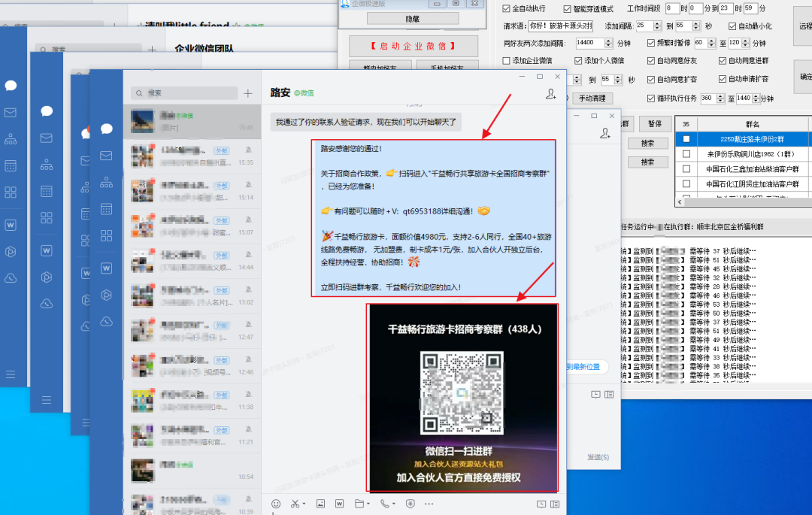Open cloud drive icon in front window sidebar
812x515 pixels.
click(x=106, y=322)
